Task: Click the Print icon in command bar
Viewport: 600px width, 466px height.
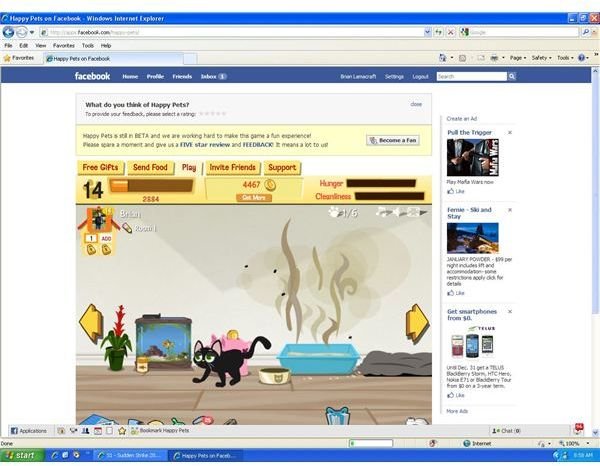Action: tap(494, 58)
